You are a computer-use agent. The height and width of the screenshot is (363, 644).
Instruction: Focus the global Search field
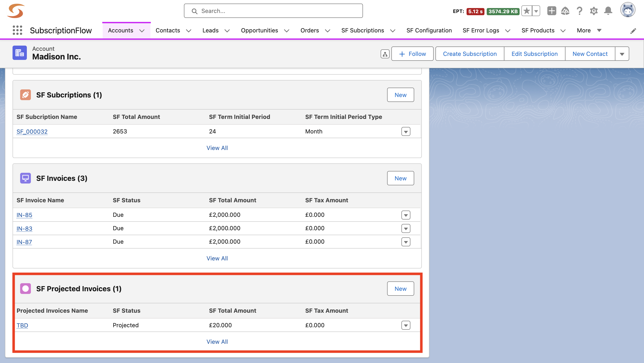point(273,11)
